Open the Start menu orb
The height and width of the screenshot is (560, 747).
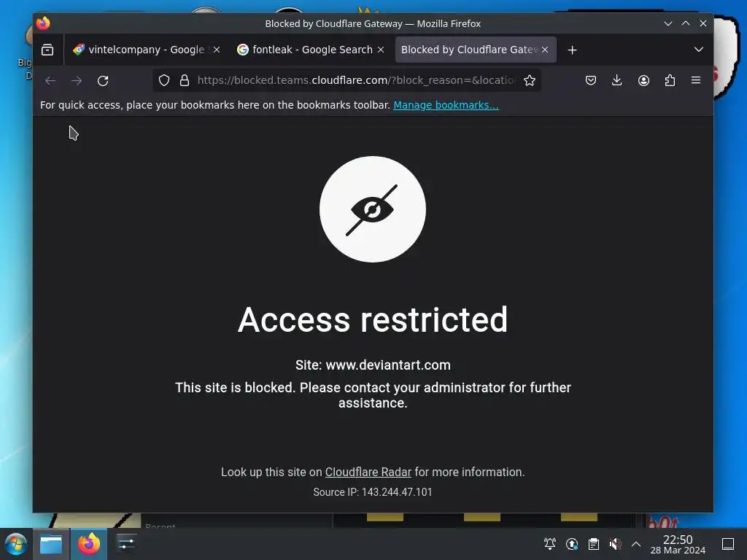point(16,544)
